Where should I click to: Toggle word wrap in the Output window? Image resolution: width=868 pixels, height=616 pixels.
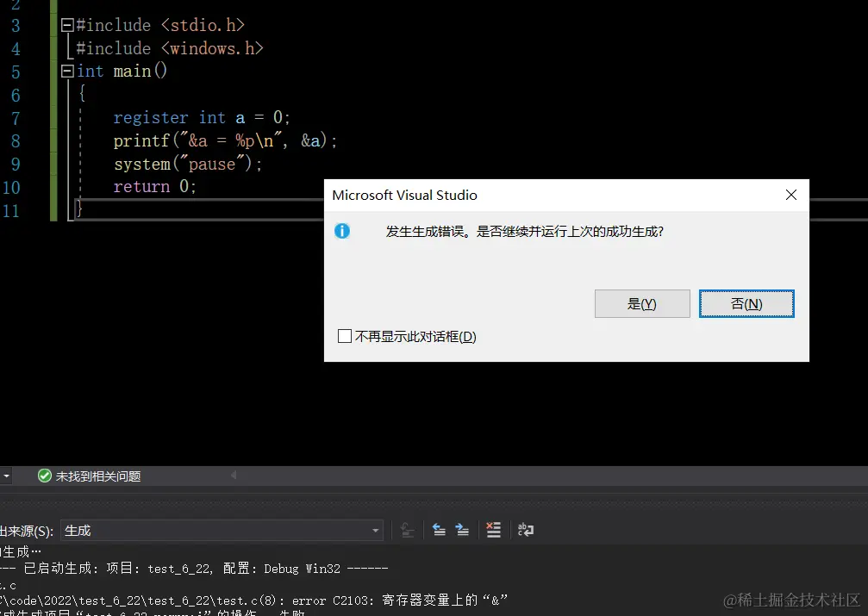tap(526, 530)
